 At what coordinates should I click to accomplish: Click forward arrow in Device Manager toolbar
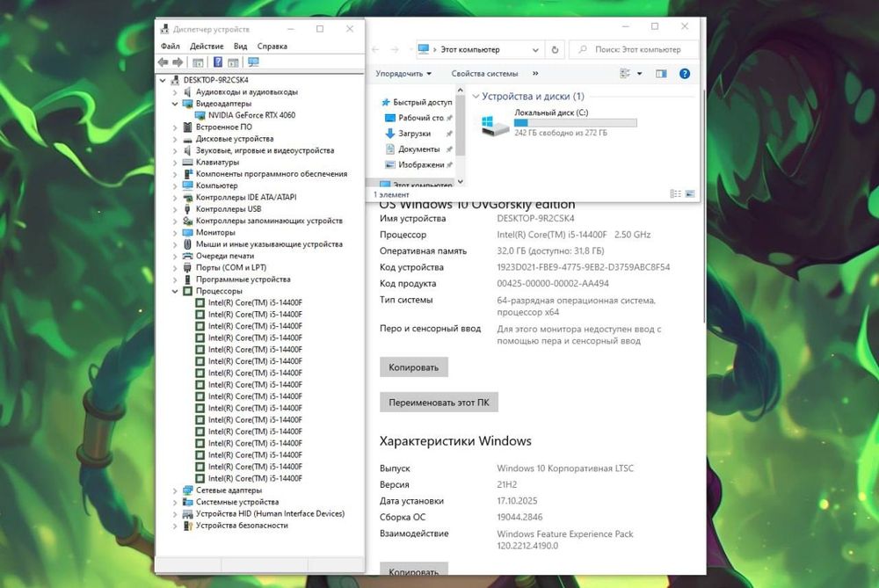pyautogui.click(x=178, y=62)
